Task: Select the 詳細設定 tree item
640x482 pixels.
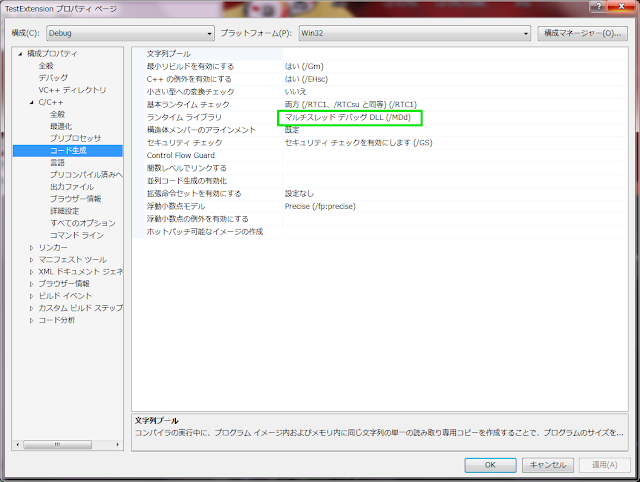Action: 64,211
